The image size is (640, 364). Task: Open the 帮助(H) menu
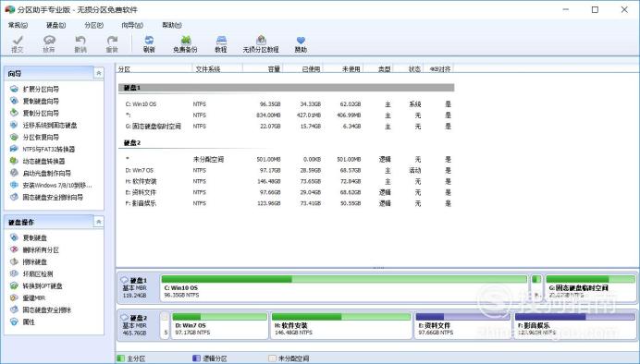[x=172, y=25]
